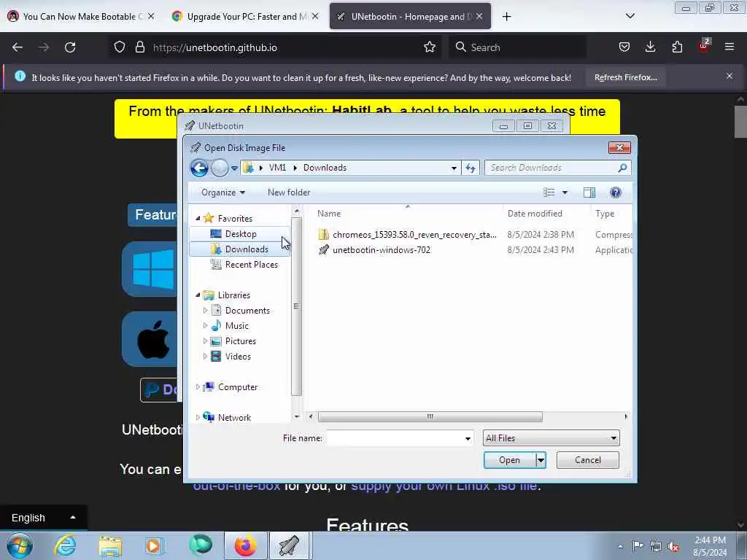Reload the page in Firefox
This screenshot has width=747, height=560.
[70, 47]
